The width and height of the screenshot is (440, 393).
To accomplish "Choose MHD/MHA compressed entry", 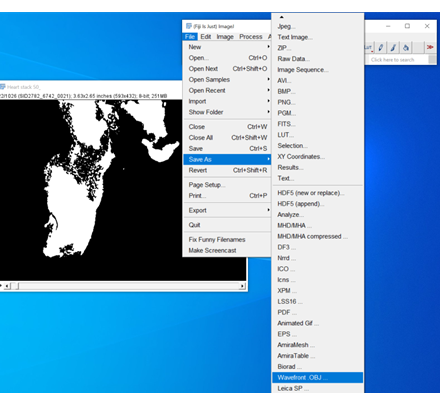I will click(x=318, y=236).
